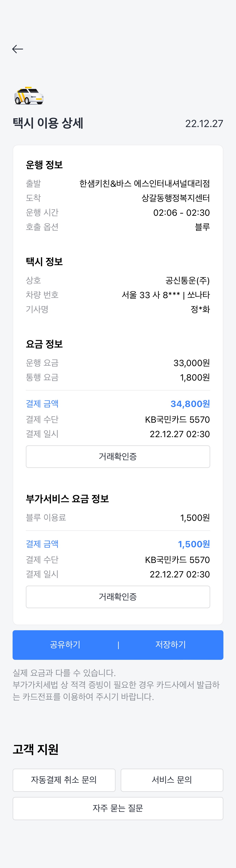Select the vehicle number 서울 33 사 8***

(x=151, y=295)
